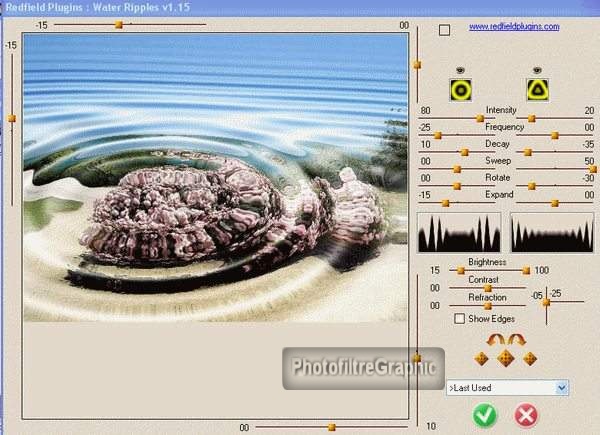Click the bottom horizontal slider handle

click(x=331, y=427)
